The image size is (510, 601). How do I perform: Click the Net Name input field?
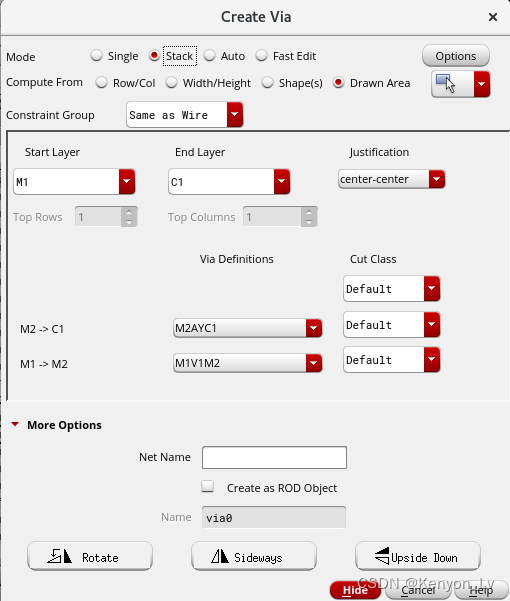pos(274,457)
